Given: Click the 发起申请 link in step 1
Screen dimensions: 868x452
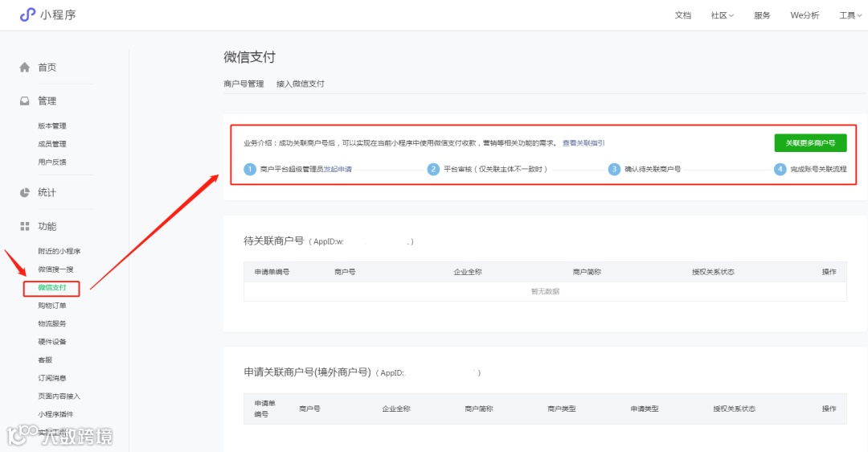Looking at the screenshot, I should (x=338, y=169).
